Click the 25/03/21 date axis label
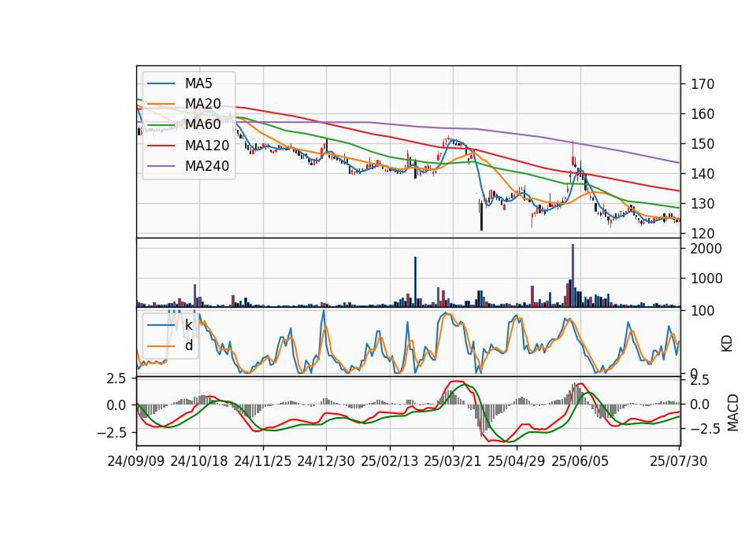This screenshot has width=756, height=543. [453, 461]
